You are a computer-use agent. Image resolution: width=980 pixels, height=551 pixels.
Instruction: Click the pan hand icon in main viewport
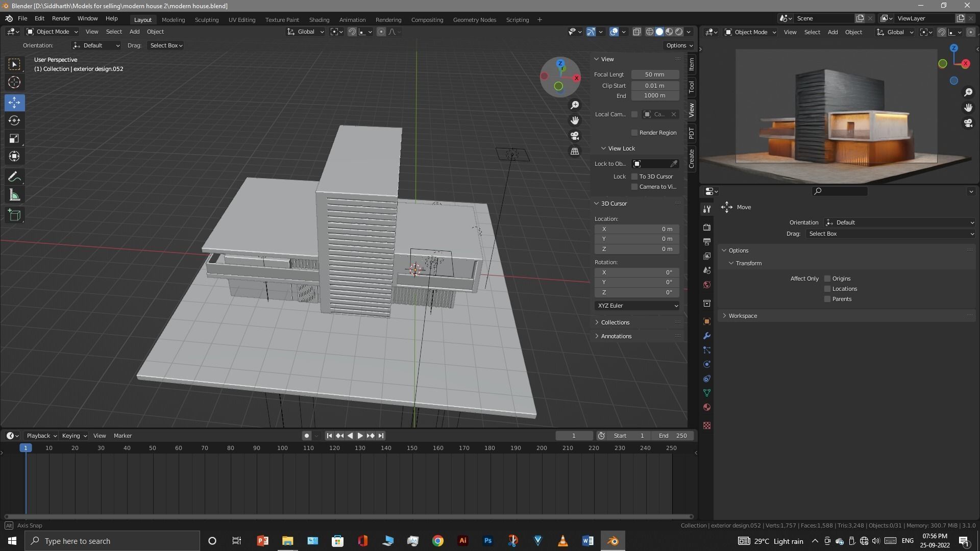[575, 120]
